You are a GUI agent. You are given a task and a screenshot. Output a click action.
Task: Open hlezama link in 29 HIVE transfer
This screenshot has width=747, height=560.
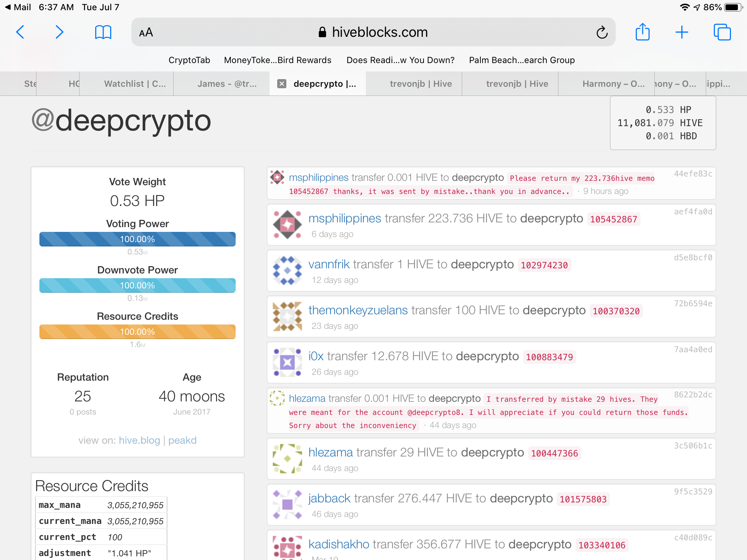coord(330,452)
